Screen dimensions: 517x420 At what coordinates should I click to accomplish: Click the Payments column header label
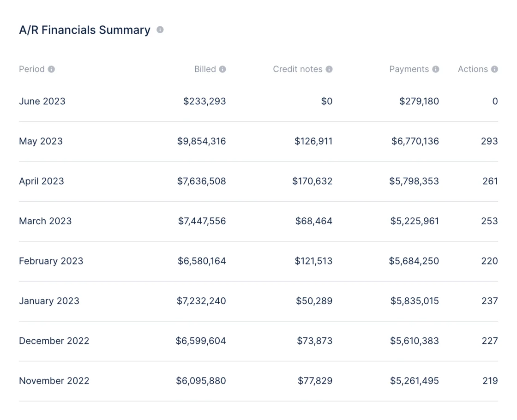tap(409, 69)
